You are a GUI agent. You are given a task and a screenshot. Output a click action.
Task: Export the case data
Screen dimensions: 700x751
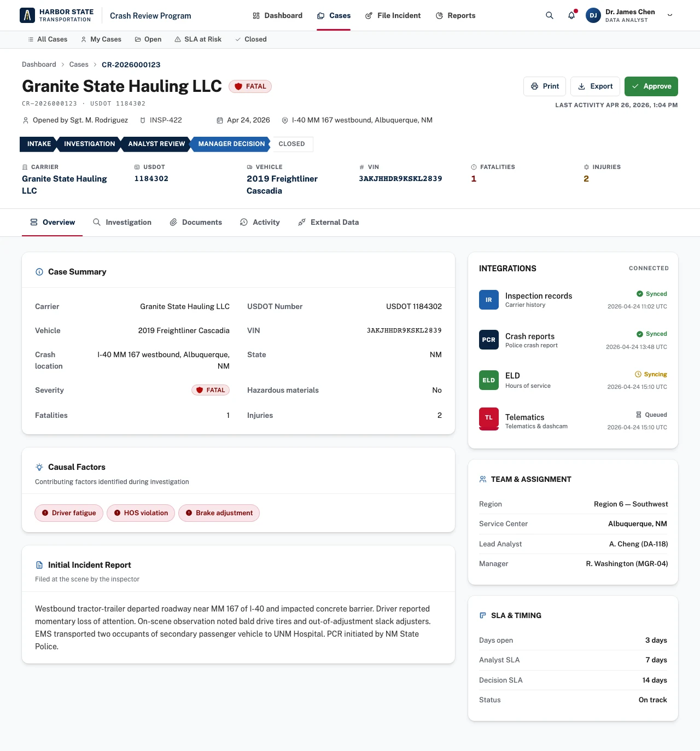595,86
